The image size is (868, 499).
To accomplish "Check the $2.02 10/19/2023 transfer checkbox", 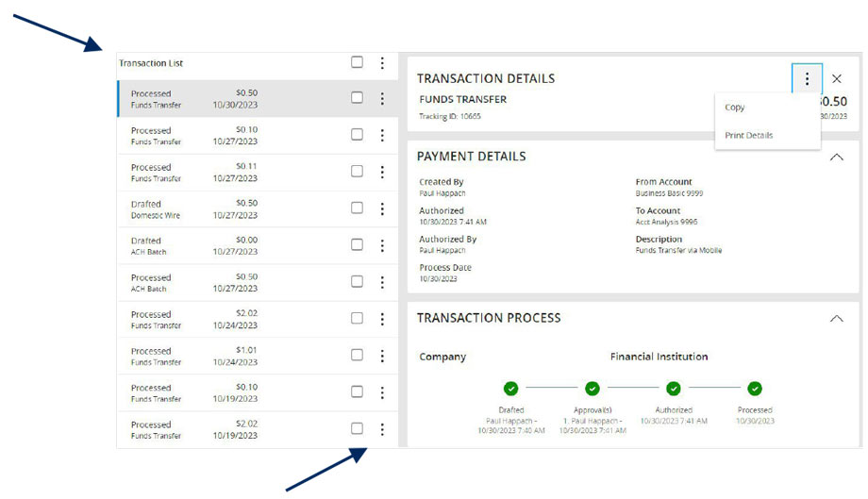I will point(357,428).
